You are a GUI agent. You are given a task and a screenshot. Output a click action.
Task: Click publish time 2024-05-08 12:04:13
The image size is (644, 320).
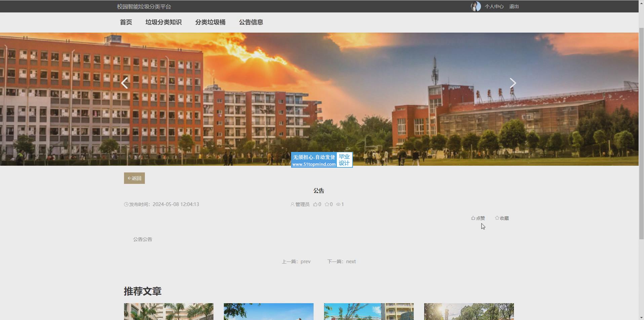[x=176, y=204]
